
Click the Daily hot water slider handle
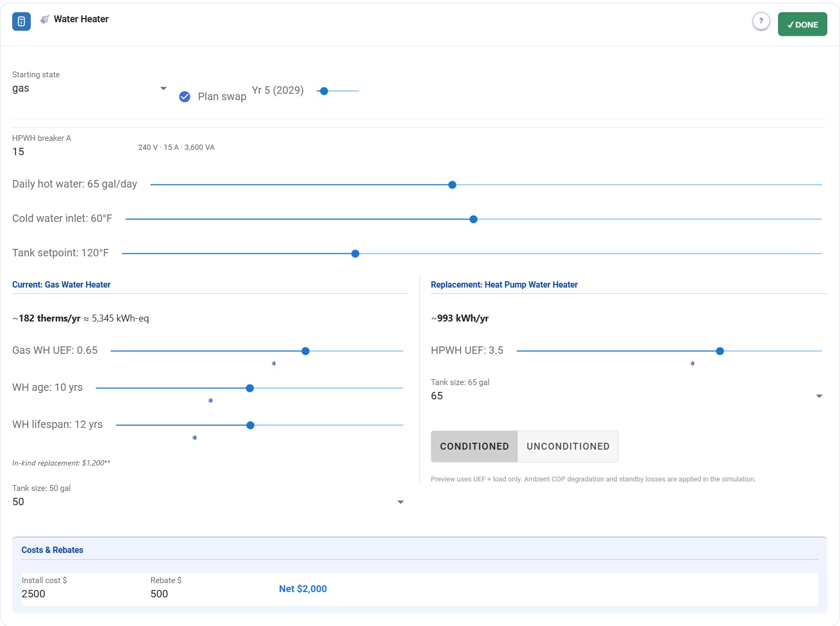(452, 185)
